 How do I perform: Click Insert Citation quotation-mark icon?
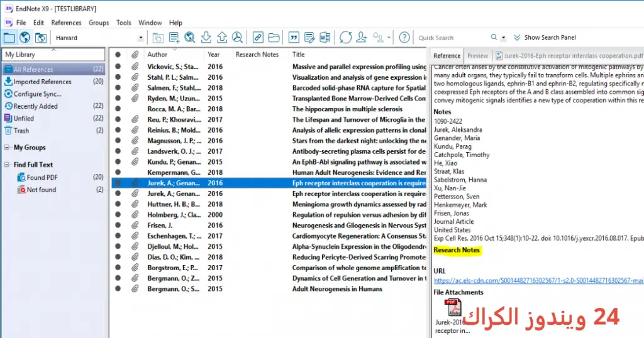tap(294, 38)
